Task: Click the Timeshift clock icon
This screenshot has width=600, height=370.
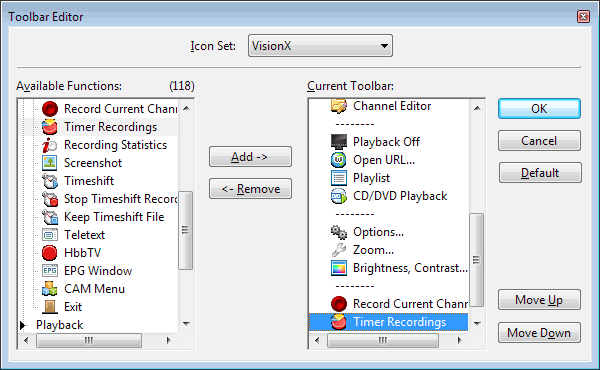Action: coord(50,181)
